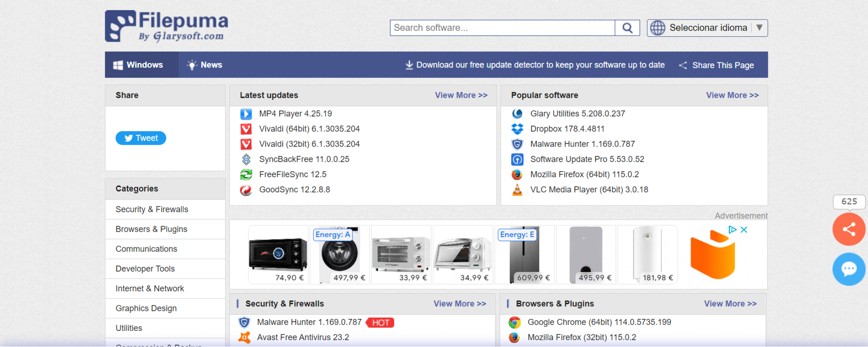Click the Dropbox icon in Popular software
Image resolution: width=868 pixels, height=347 pixels.
[517, 129]
